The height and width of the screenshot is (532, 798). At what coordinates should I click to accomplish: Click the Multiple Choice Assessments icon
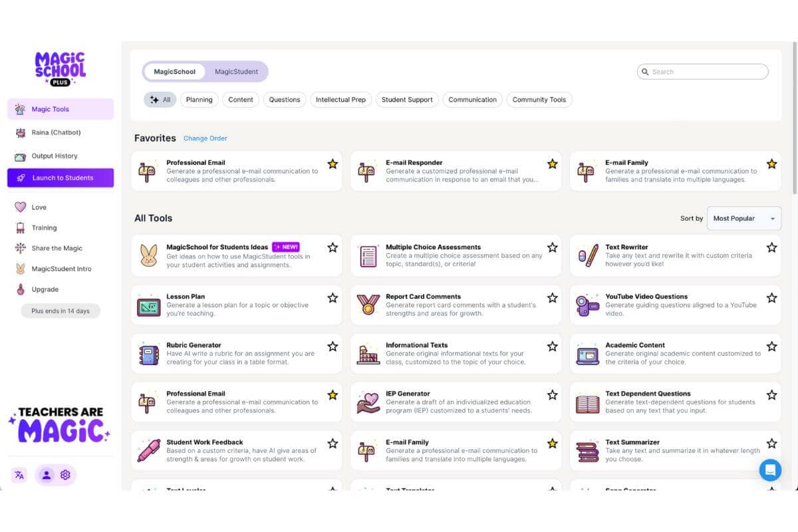368,256
